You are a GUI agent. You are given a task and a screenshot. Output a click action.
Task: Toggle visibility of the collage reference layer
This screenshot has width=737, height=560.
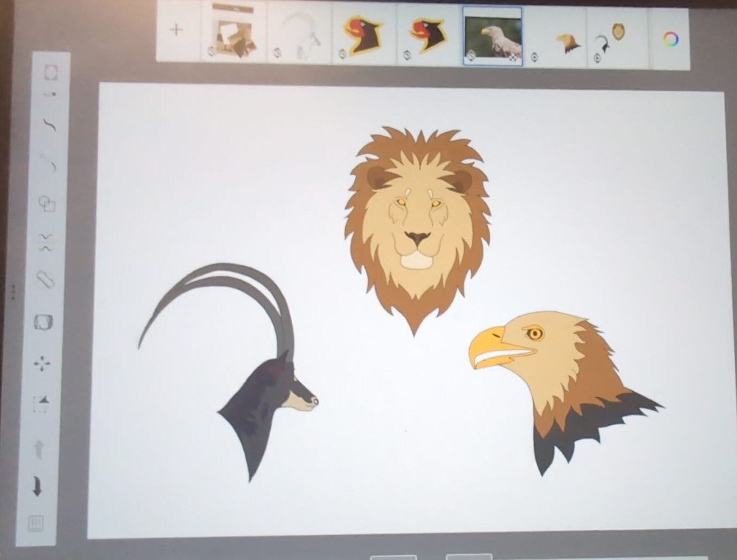pos(211,52)
